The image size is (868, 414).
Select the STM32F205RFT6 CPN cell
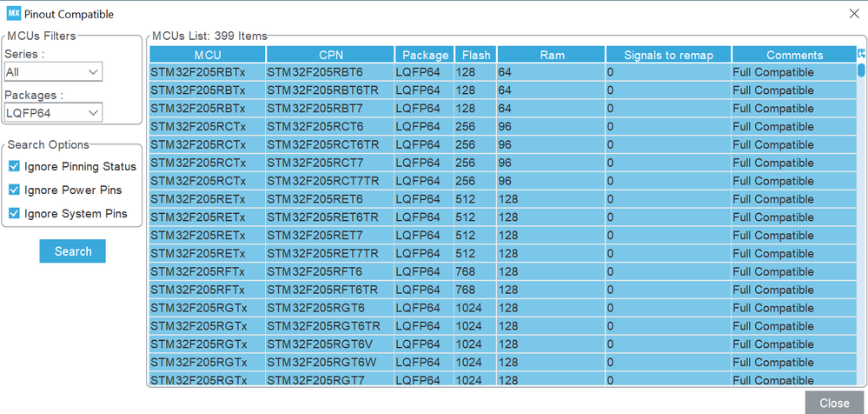coord(330,271)
